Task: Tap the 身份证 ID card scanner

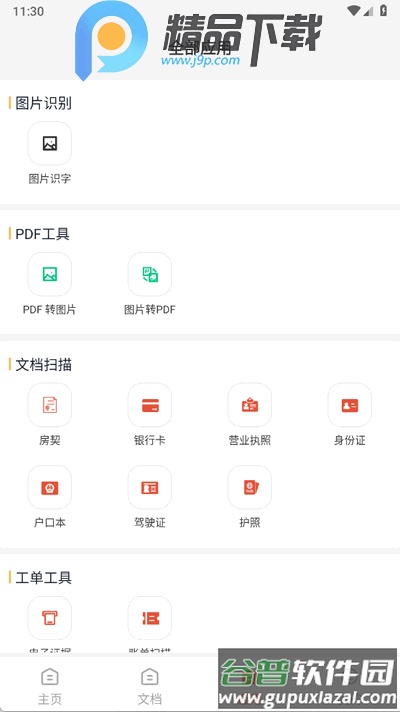Action: coord(350,405)
